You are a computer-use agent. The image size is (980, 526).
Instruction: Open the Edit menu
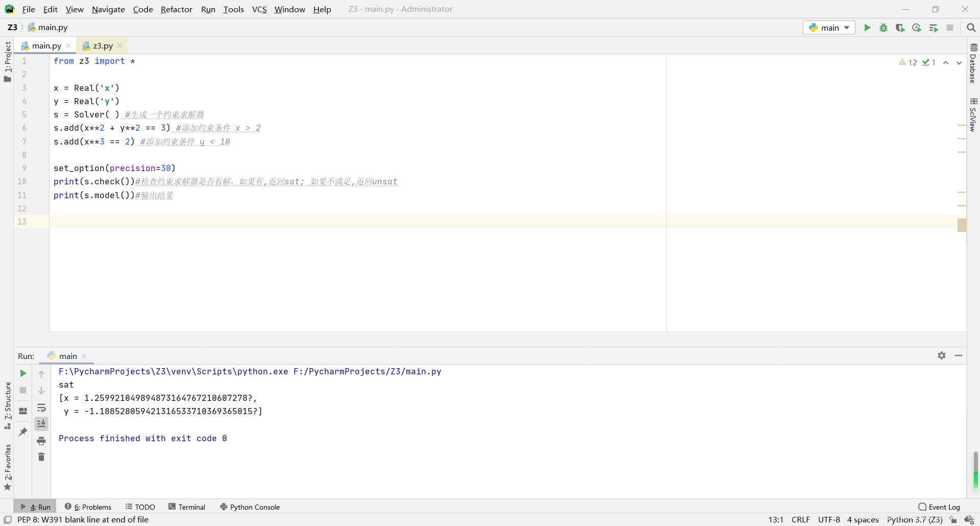[x=50, y=9]
